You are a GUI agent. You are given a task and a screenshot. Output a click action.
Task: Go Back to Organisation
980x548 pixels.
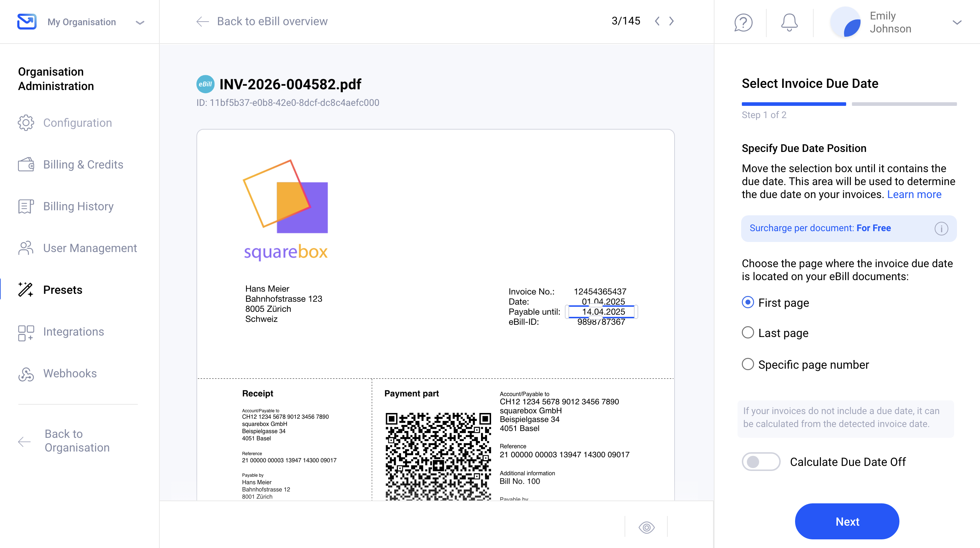(x=77, y=441)
